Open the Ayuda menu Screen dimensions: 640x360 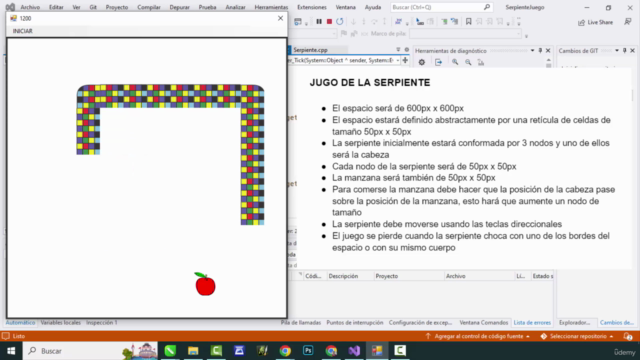[373, 7]
